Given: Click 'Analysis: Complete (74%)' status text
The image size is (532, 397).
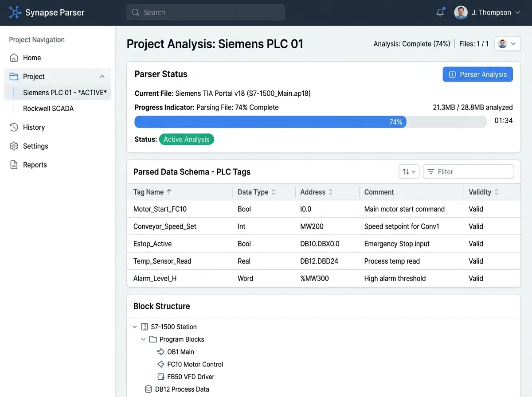Looking at the screenshot, I should (412, 44).
